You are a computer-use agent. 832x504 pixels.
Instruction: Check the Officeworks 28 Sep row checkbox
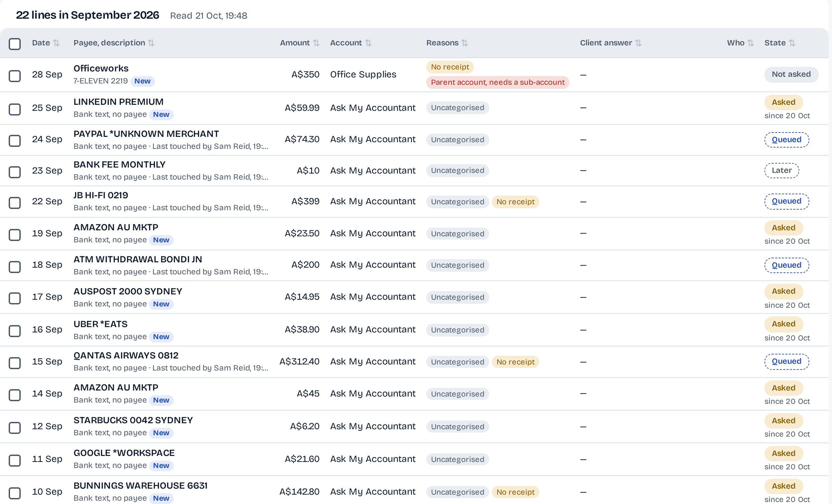point(15,76)
